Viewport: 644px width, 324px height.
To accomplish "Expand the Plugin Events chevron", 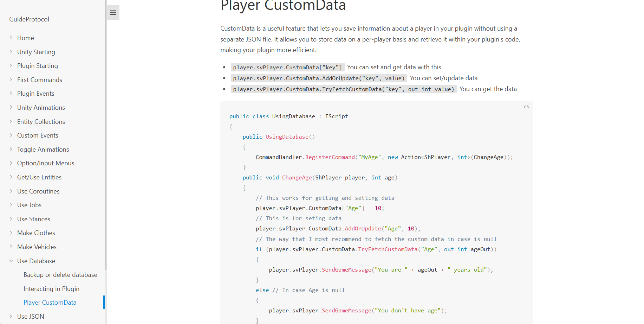I will tap(11, 93).
